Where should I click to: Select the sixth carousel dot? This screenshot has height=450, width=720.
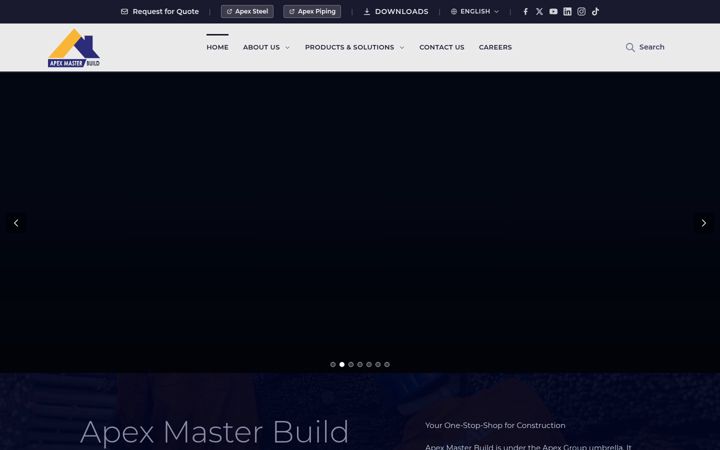pyautogui.click(x=378, y=365)
